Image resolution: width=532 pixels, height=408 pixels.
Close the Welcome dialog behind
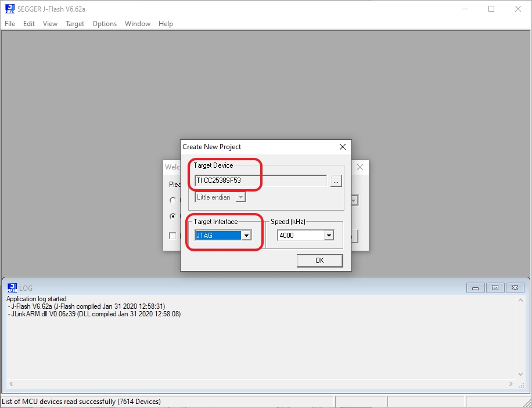360,167
